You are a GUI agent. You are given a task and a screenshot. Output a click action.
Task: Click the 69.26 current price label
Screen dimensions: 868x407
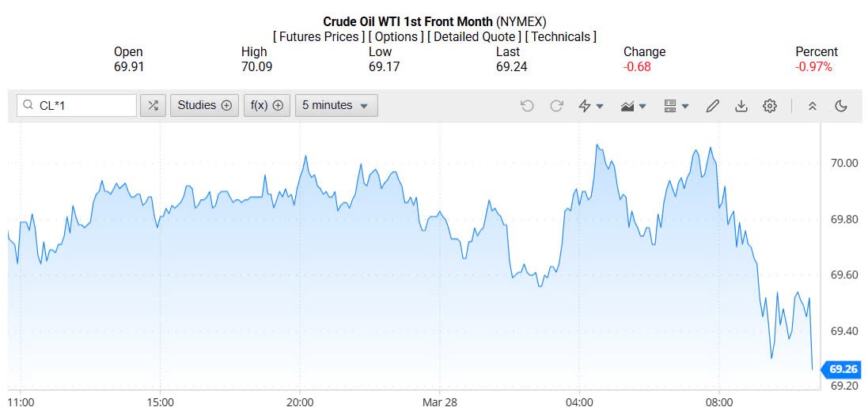(x=843, y=369)
